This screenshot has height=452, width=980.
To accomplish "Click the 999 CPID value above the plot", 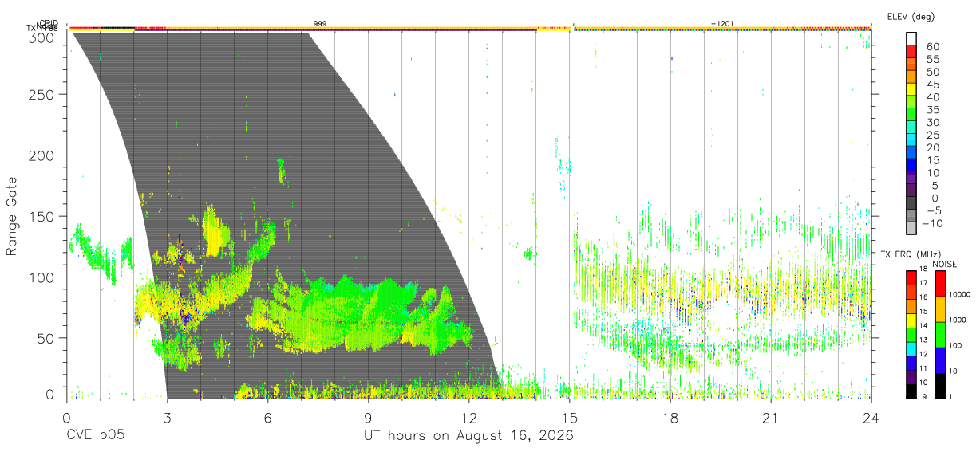I will [319, 25].
